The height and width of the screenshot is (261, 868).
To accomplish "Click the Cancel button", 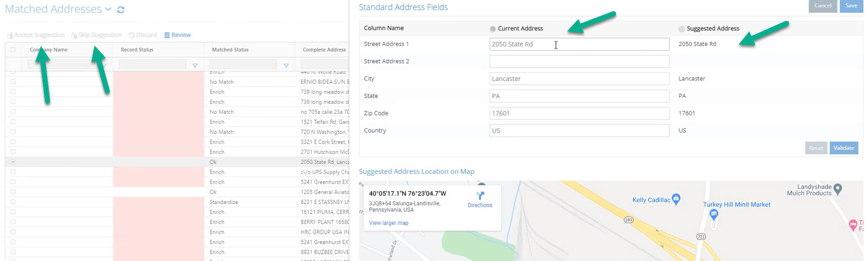I will point(823,6).
